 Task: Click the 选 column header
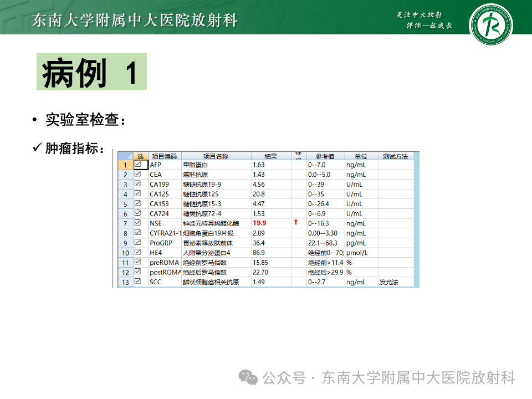tap(140, 156)
